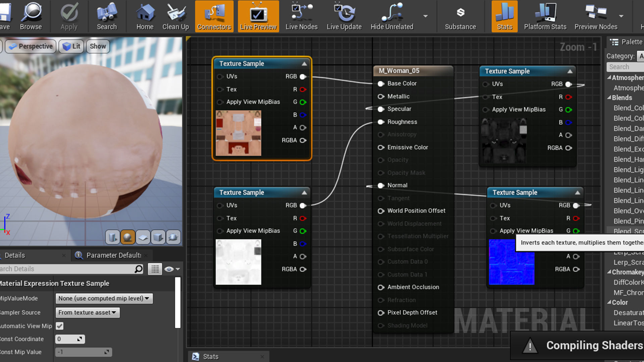644x362 pixels.
Task: Open the Sampler Source dropdown
Action: tap(87, 312)
